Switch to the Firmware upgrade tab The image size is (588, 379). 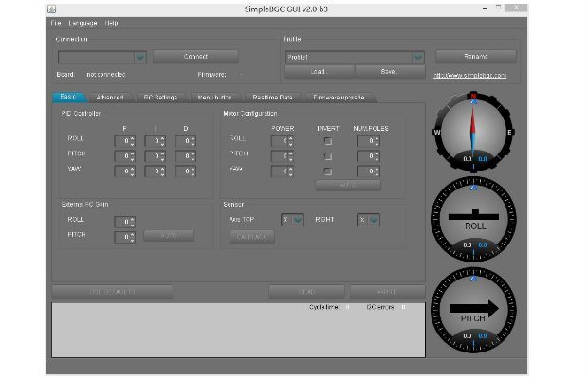(339, 98)
